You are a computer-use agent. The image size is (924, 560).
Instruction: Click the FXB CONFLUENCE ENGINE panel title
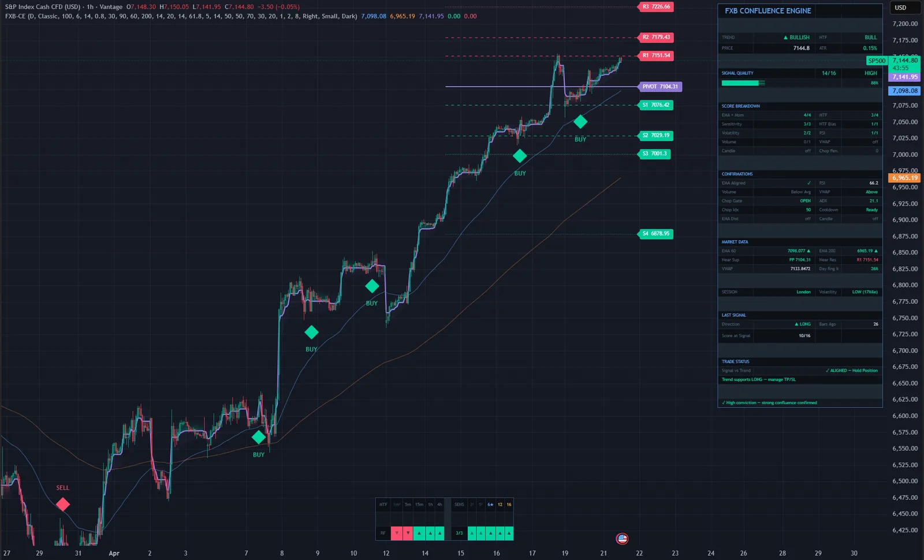(768, 11)
